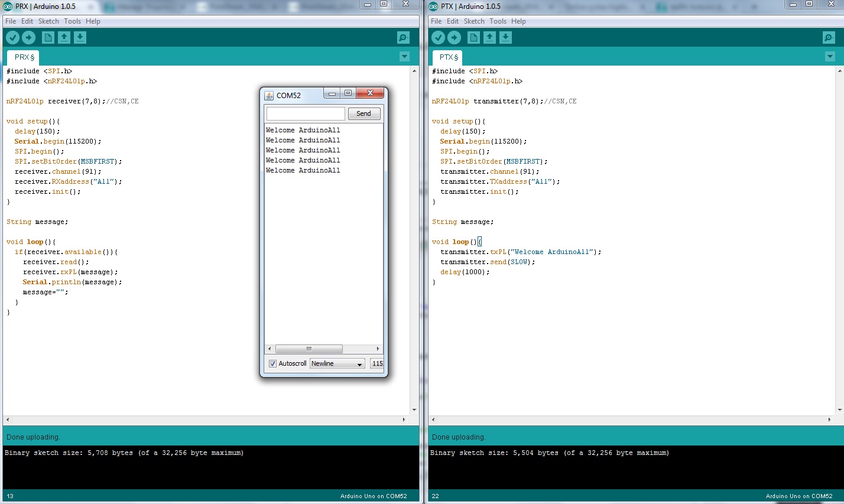Click PRX editor horizontal scroll right arrow
Viewport: 844px width, 504px height.
coord(404,420)
